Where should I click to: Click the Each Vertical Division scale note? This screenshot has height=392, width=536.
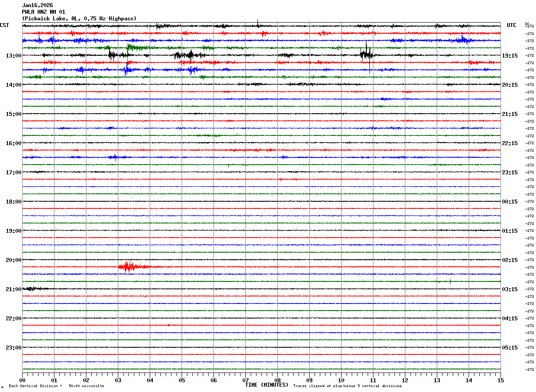pyautogui.click(x=56, y=386)
